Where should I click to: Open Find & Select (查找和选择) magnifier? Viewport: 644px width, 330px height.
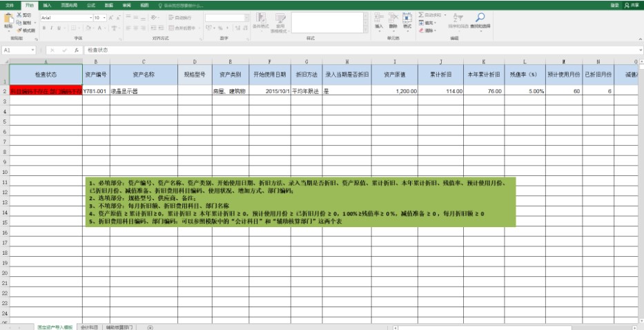click(480, 21)
